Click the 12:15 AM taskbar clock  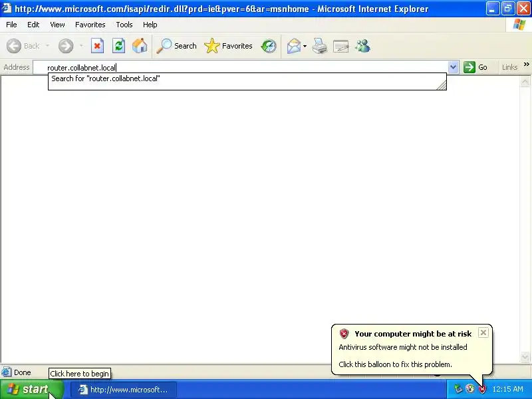pos(507,389)
